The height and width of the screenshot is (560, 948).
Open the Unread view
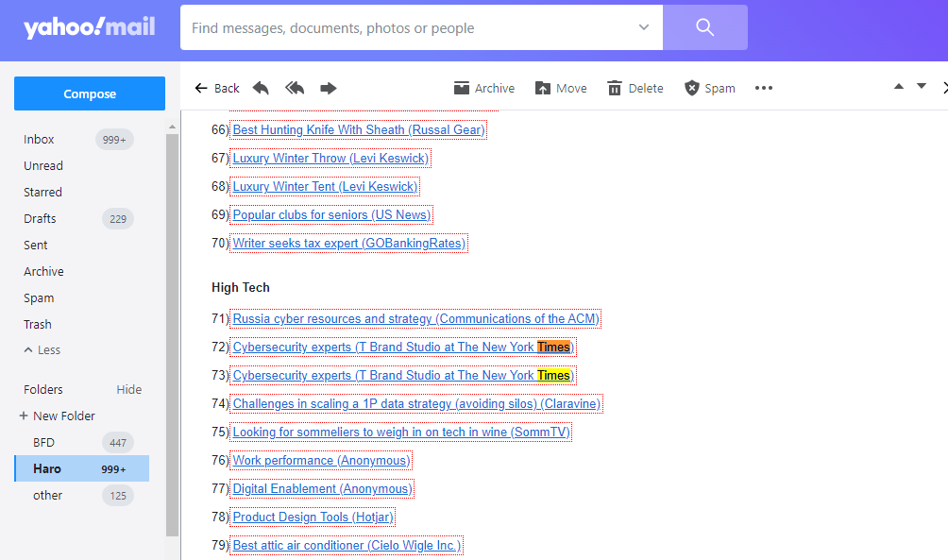pos(43,165)
